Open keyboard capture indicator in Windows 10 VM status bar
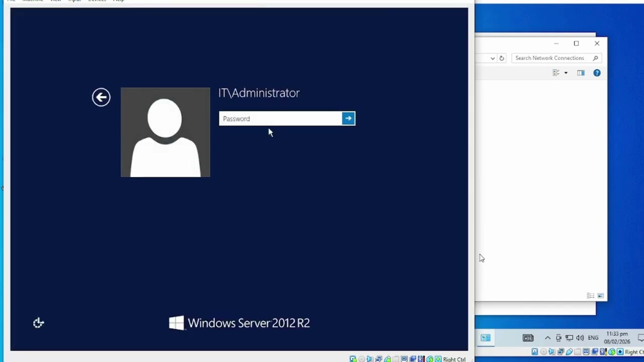The height and width of the screenshot is (362, 644). pyautogui.click(x=620, y=352)
